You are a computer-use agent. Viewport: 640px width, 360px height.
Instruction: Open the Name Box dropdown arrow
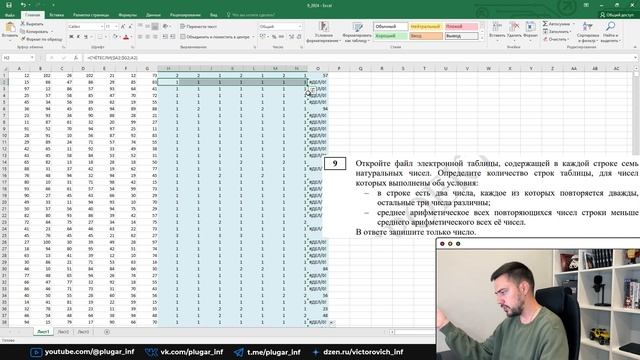point(32,58)
